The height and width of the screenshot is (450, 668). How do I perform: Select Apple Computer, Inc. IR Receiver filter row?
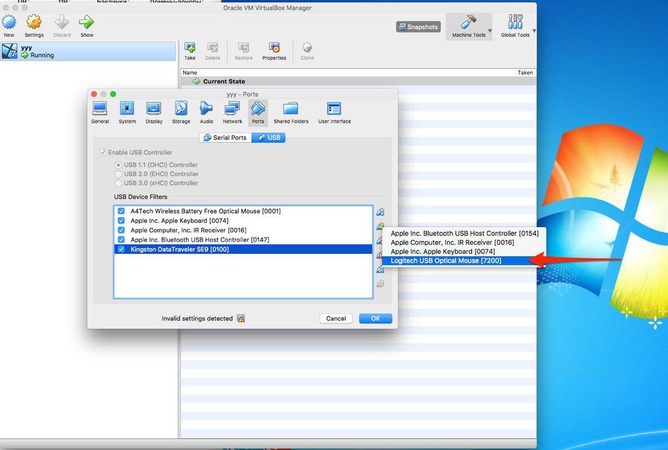pos(243,230)
